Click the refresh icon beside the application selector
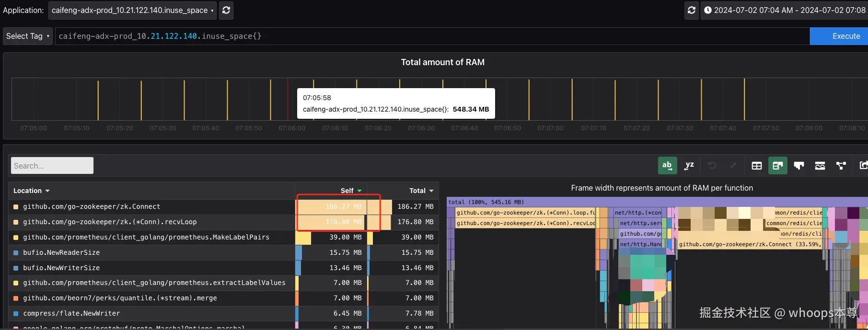The image size is (868, 330). click(x=226, y=10)
